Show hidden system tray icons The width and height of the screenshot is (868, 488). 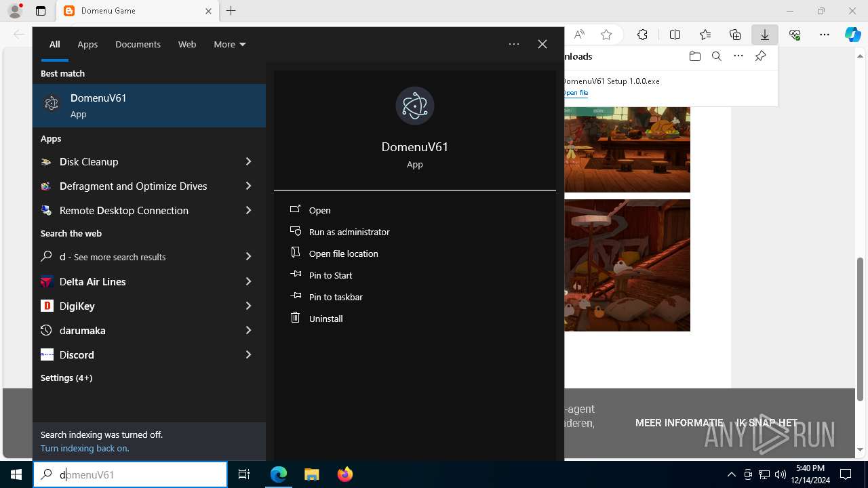(731, 474)
